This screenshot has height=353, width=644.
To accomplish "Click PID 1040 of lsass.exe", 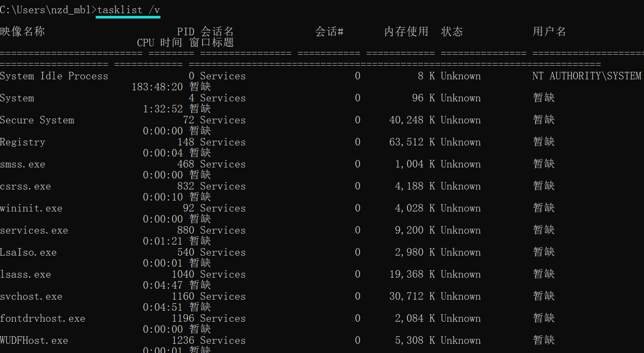I will coord(183,274).
